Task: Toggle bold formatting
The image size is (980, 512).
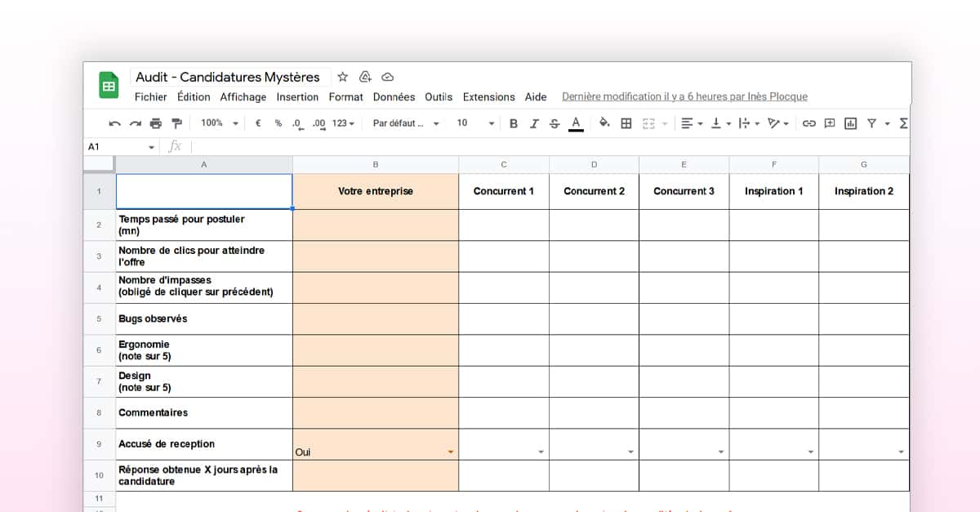Action: pos(514,123)
